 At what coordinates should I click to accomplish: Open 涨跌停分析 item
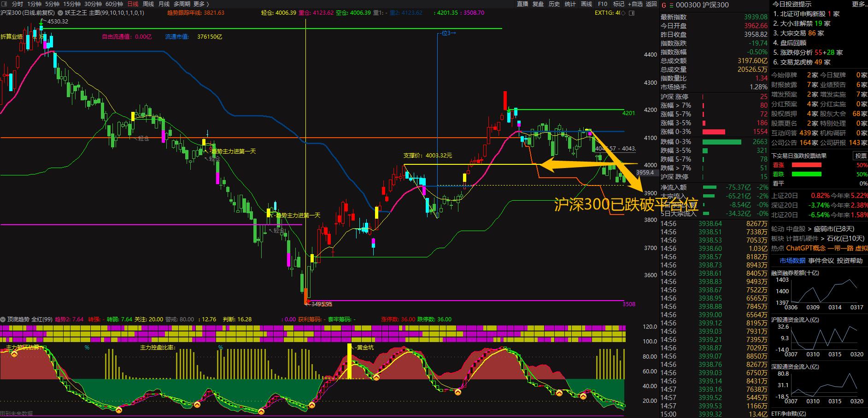pyautogui.click(x=808, y=52)
